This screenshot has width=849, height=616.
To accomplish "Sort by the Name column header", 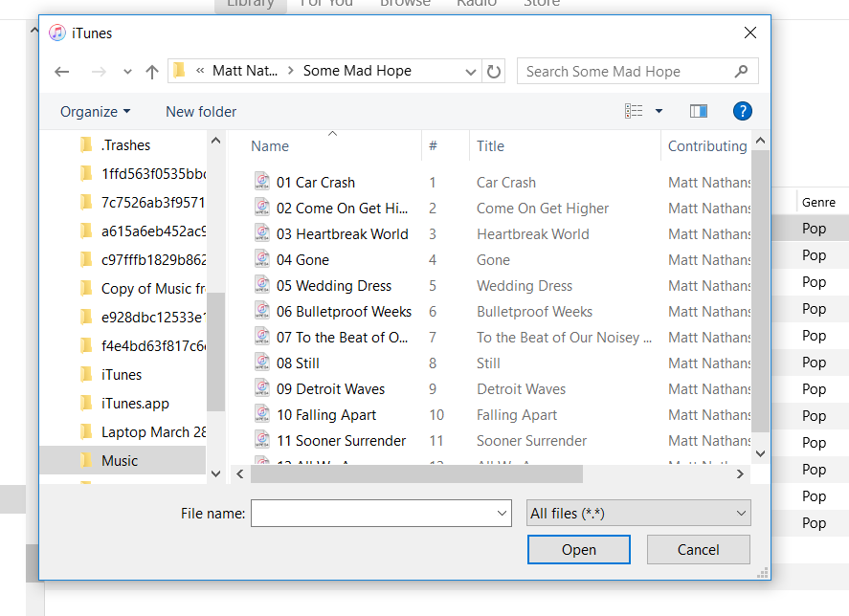I will [x=270, y=146].
